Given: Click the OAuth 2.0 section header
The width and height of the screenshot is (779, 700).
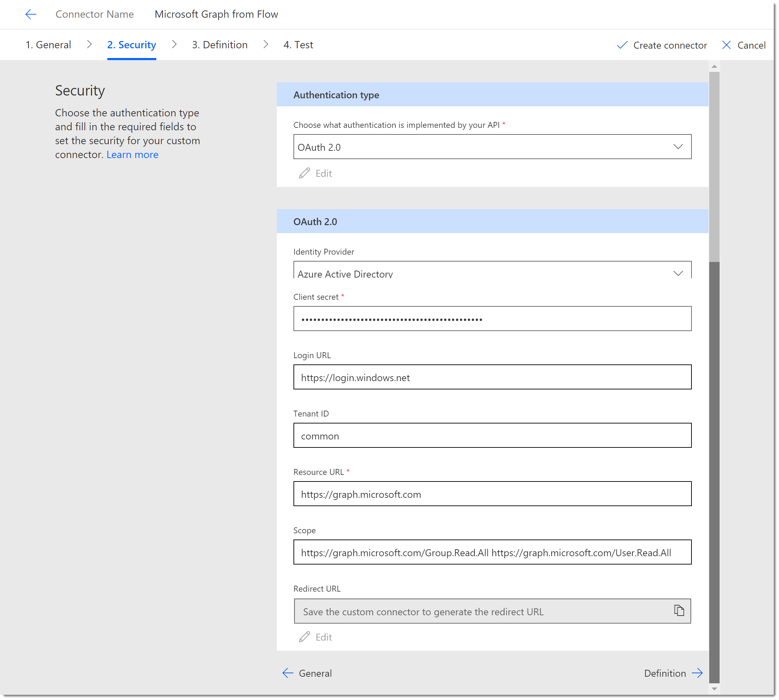Looking at the screenshot, I should (x=492, y=222).
